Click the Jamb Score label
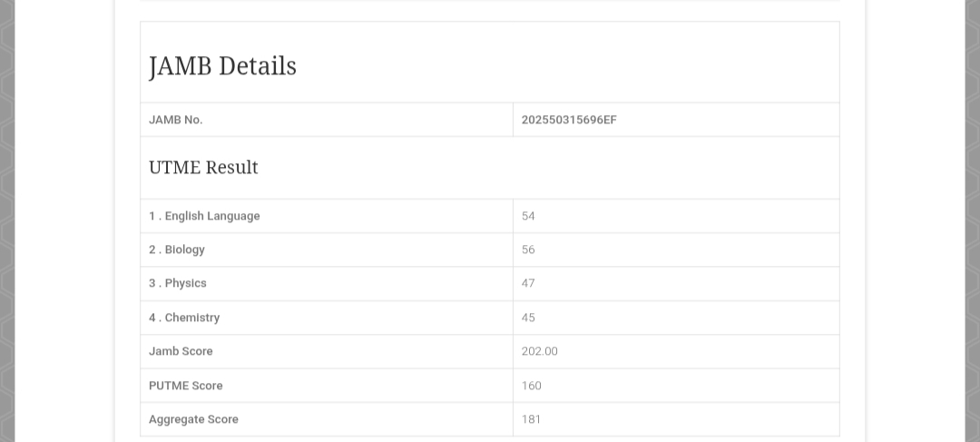Viewport: 980px width, 442px height. click(181, 351)
